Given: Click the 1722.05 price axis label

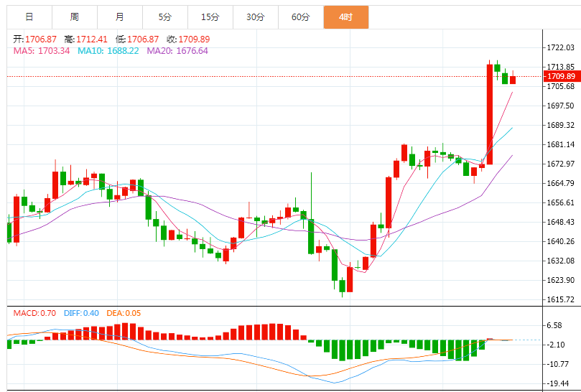Looking at the screenshot, I should coord(561,47).
